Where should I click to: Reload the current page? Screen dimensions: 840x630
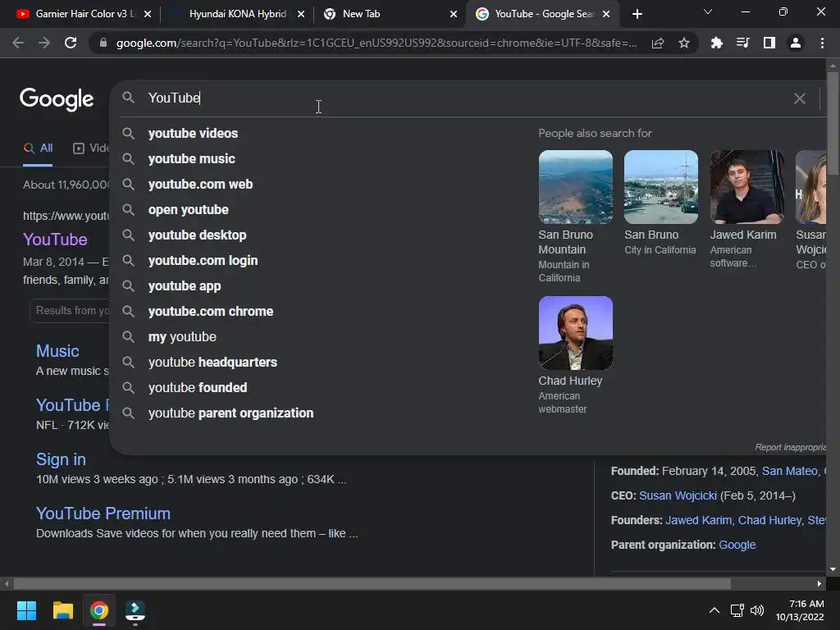tap(71, 43)
